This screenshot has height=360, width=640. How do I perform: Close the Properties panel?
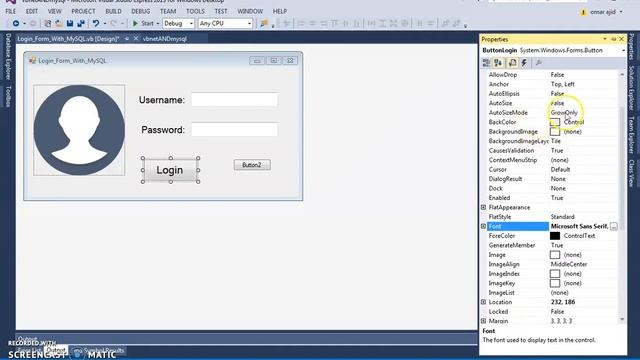pyautogui.click(x=622, y=39)
